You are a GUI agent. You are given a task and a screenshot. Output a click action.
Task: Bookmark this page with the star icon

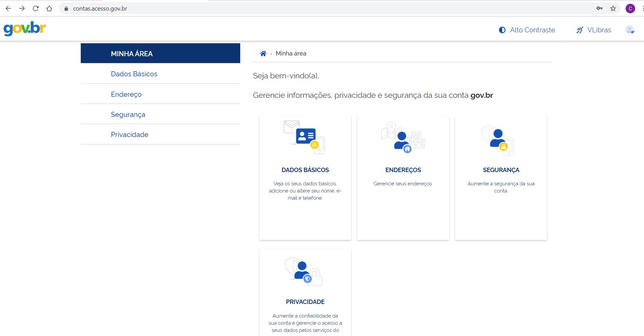(x=613, y=9)
